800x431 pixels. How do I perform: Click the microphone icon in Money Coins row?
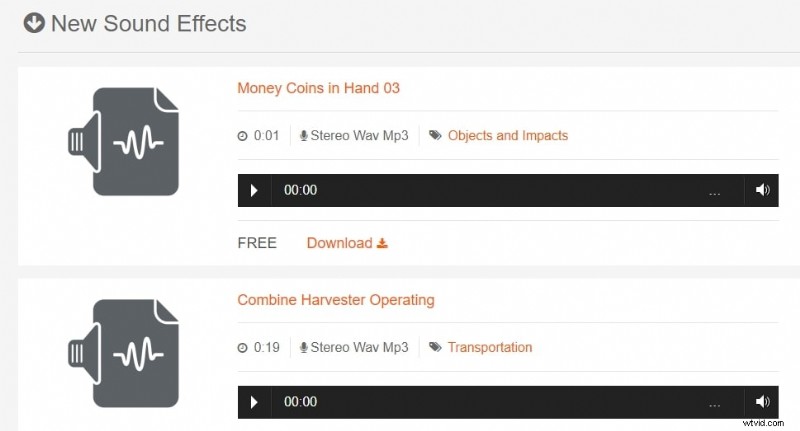pyautogui.click(x=304, y=136)
